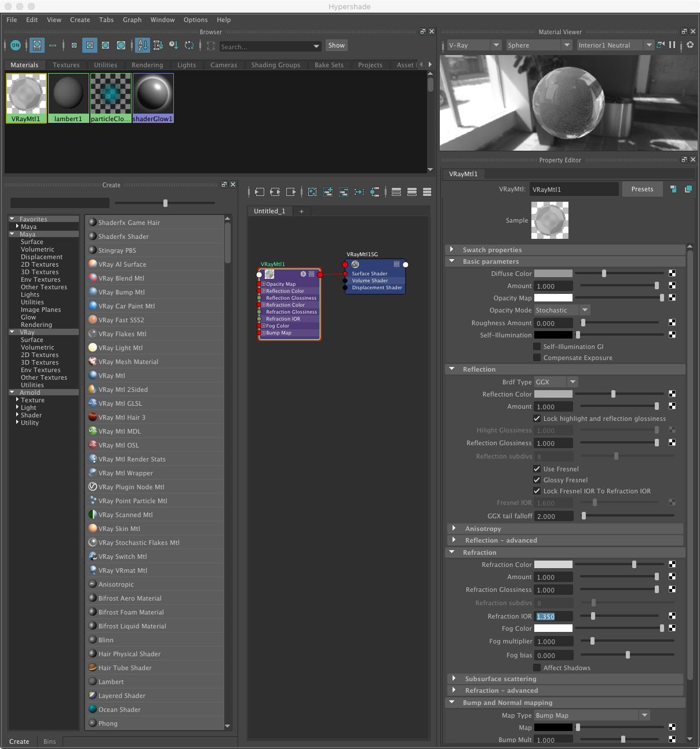The image size is (700, 749).
Task: Choose the extra large swatches size icon
Action: (x=121, y=45)
